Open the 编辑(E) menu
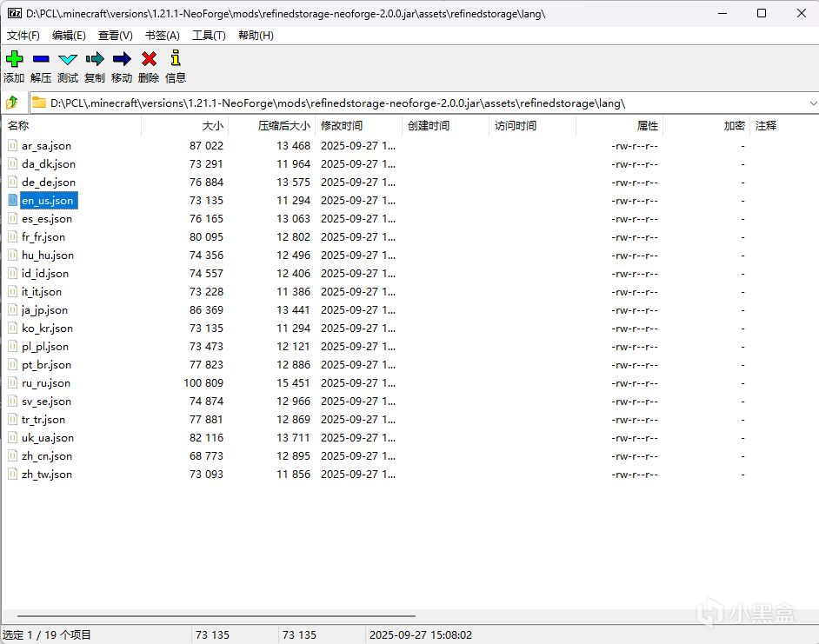This screenshot has width=819, height=644. pos(69,35)
